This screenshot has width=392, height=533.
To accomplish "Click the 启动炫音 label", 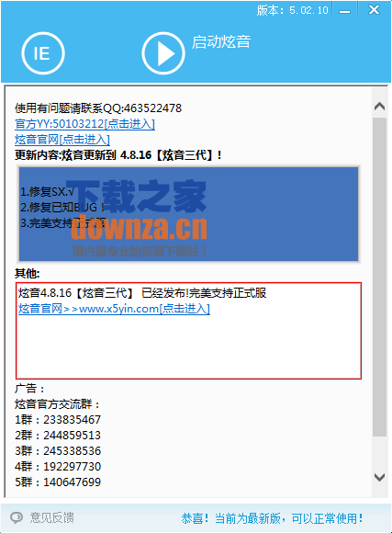I will coord(221,42).
